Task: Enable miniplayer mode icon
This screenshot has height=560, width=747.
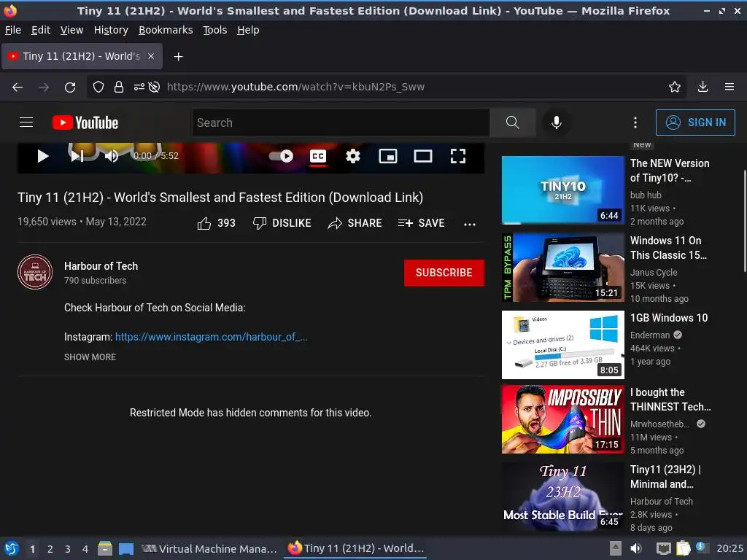Action: pos(388,156)
